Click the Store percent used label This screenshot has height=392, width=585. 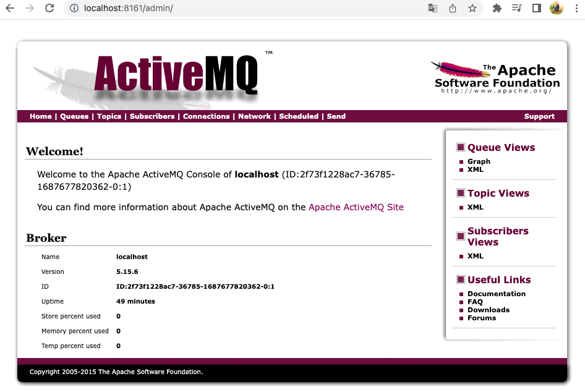coord(71,317)
